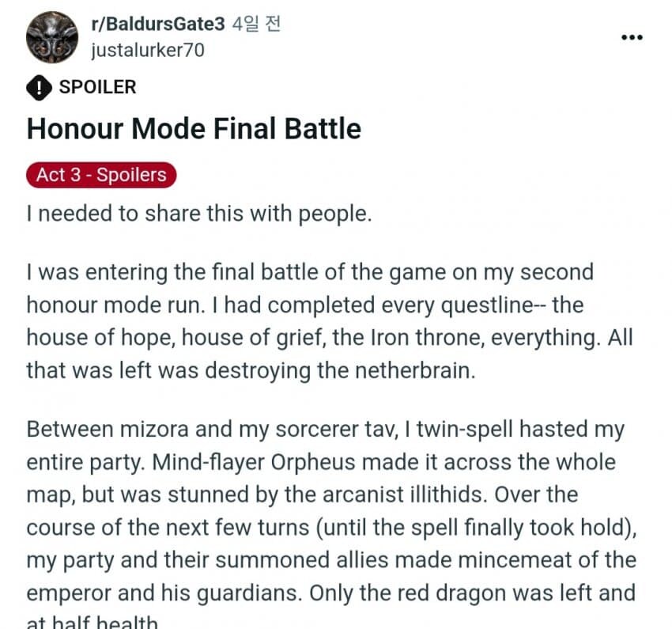Click the line starting 'Between mizora and my sorcerer tav'
Image resolution: width=672 pixels, height=629 pixels.
click(x=326, y=429)
